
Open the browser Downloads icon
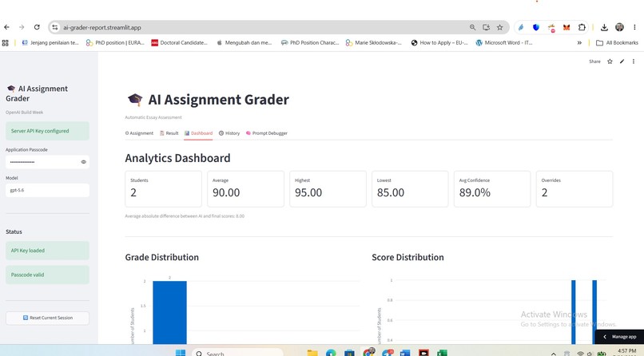(x=604, y=27)
